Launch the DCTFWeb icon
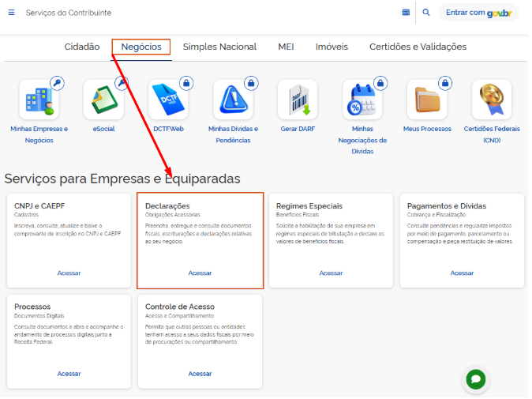 [x=168, y=100]
